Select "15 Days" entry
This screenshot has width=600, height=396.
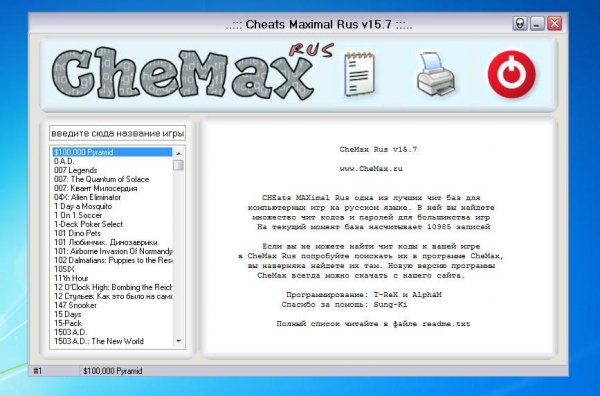(x=112, y=314)
